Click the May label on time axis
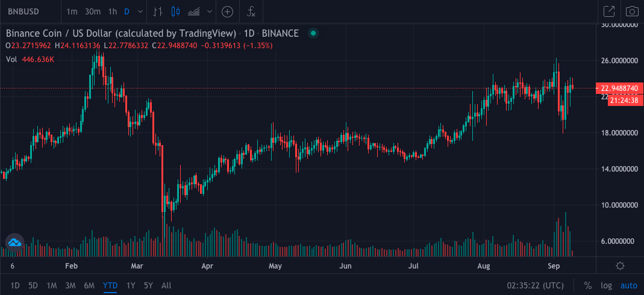644x295 pixels. tap(275, 266)
